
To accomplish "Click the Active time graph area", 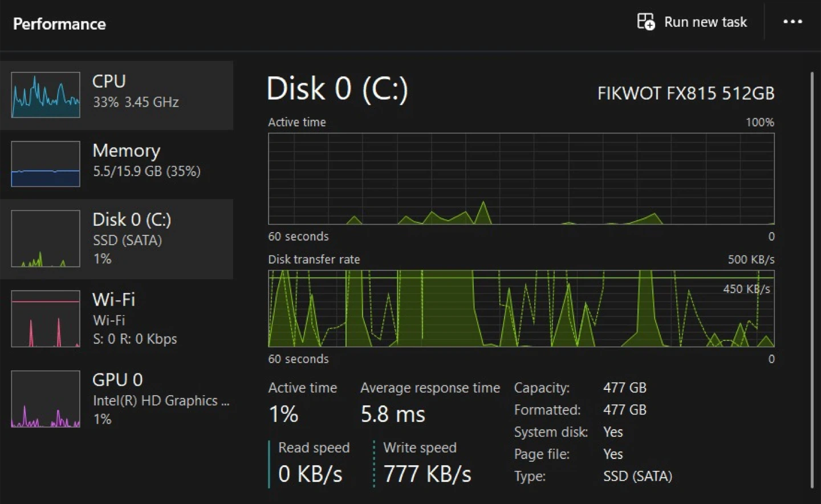I will click(x=521, y=178).
